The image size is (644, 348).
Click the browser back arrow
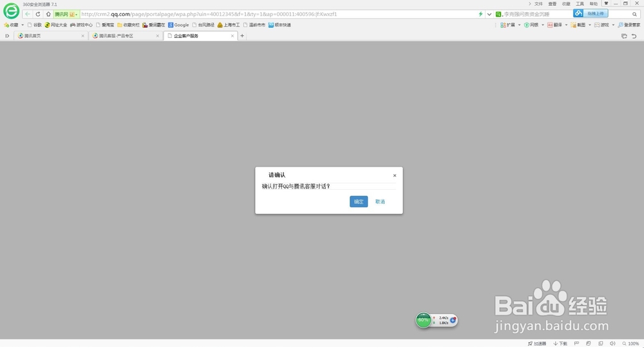tap(28, 14)
